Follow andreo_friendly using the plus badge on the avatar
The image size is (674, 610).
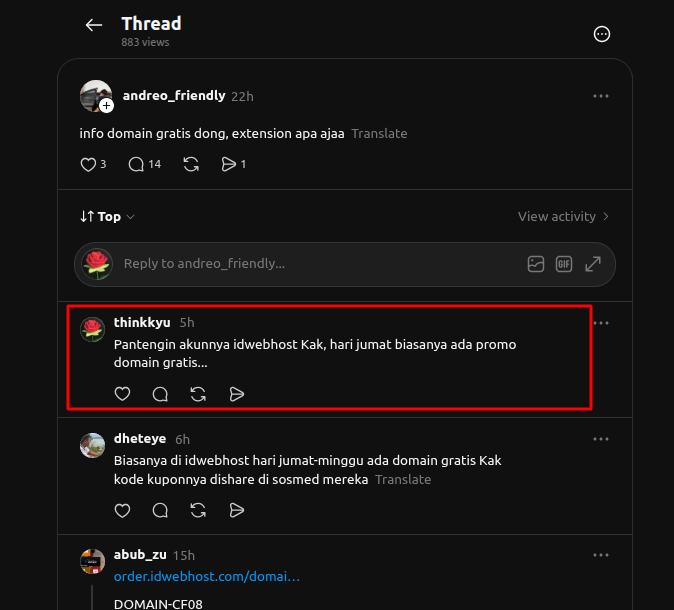pyautogui.click(x=107, y=106)
